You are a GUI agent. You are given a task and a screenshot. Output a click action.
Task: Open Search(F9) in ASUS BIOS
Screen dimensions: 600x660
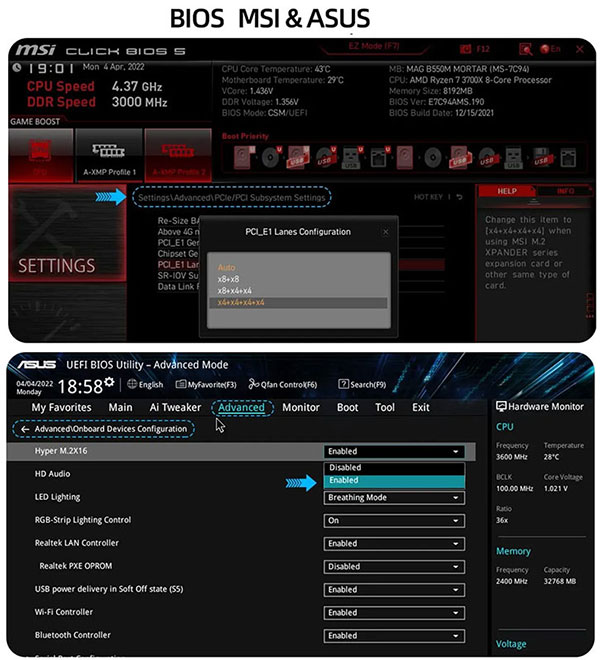pyautogui.click(x=362, y=384)
